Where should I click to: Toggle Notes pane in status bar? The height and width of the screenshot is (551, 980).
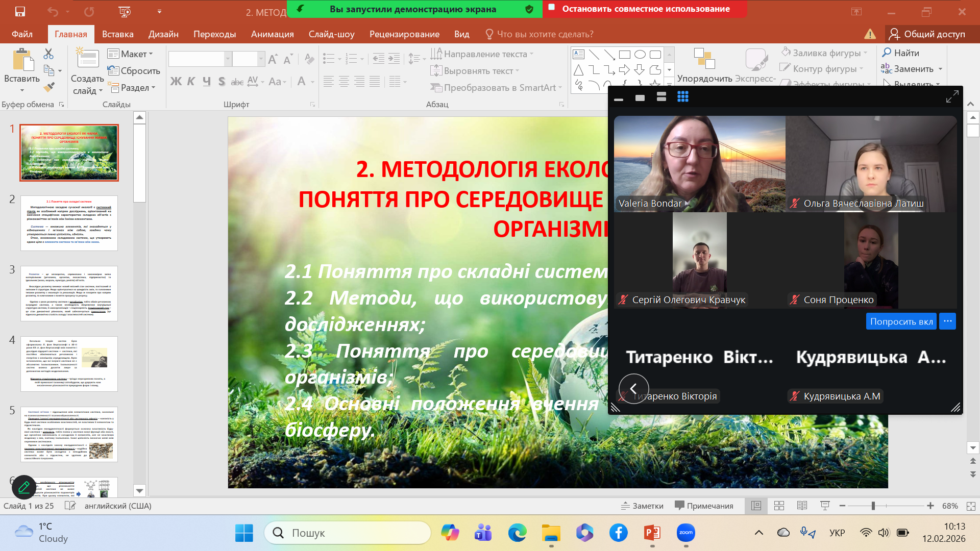point(642,506)
